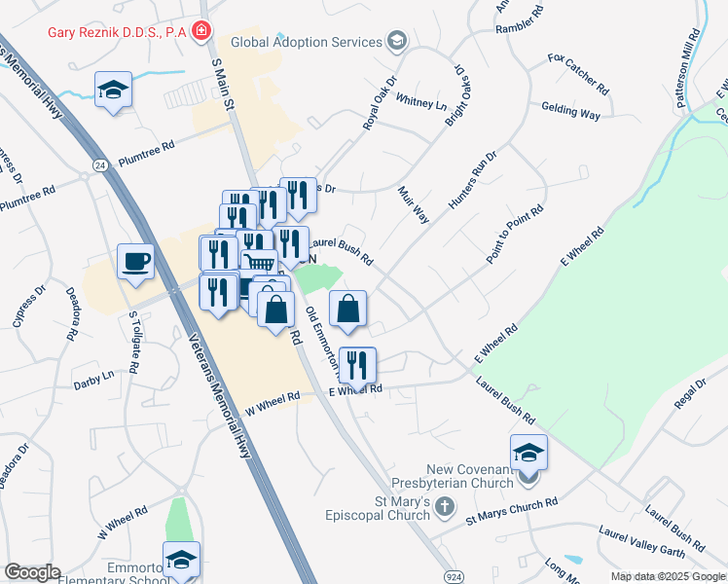Select the Global Adoption Services pin icon

397,42
